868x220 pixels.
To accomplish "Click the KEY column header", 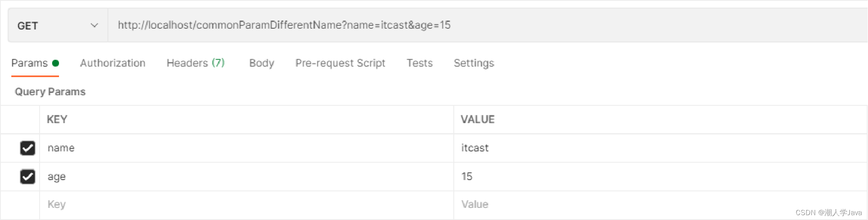I will [x=57, y=119].
